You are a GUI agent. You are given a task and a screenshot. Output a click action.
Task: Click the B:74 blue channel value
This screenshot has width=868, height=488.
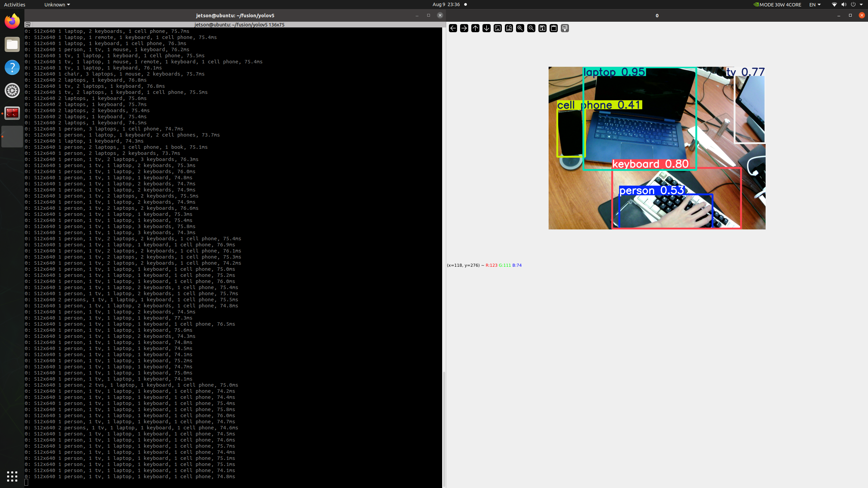tap(517, 265)
